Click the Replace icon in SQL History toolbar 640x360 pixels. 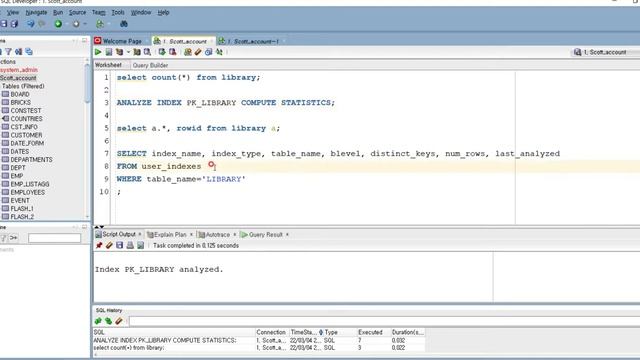tap(109, 321)
